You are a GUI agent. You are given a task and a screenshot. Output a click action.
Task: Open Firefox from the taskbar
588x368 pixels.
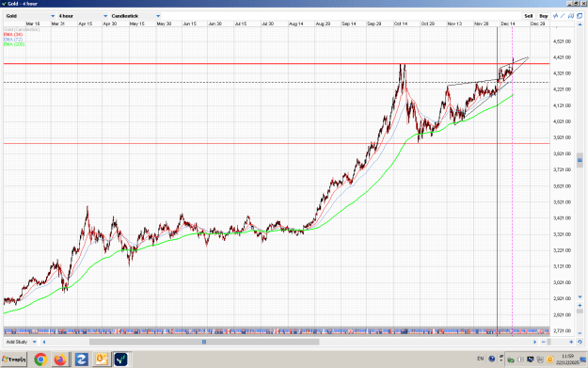[x=60, y=360]
